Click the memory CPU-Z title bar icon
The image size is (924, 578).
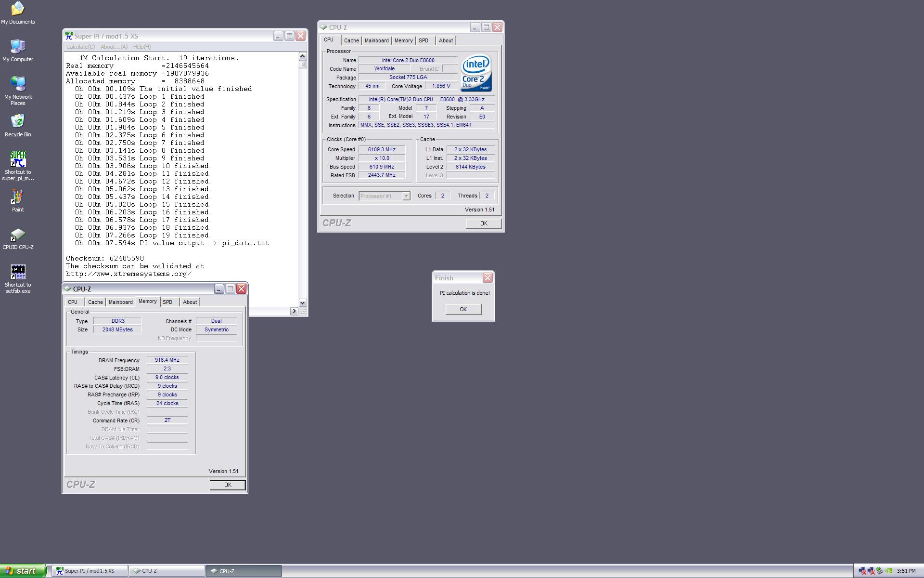point(68,289)
